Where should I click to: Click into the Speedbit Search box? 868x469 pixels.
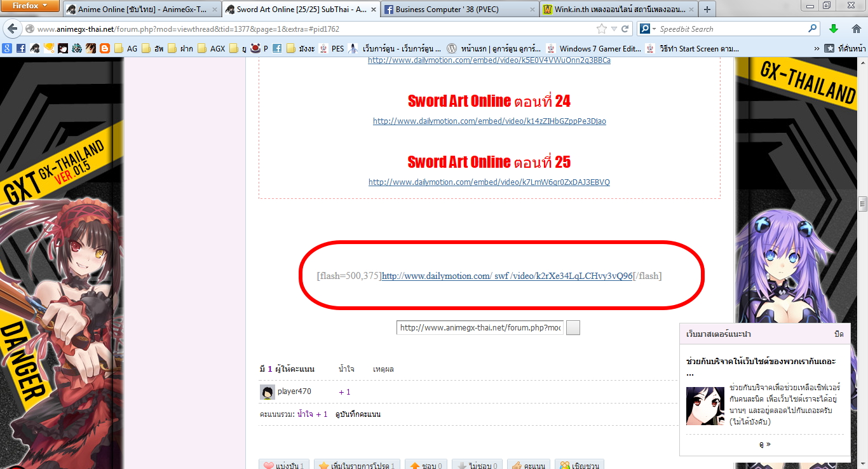731,29
